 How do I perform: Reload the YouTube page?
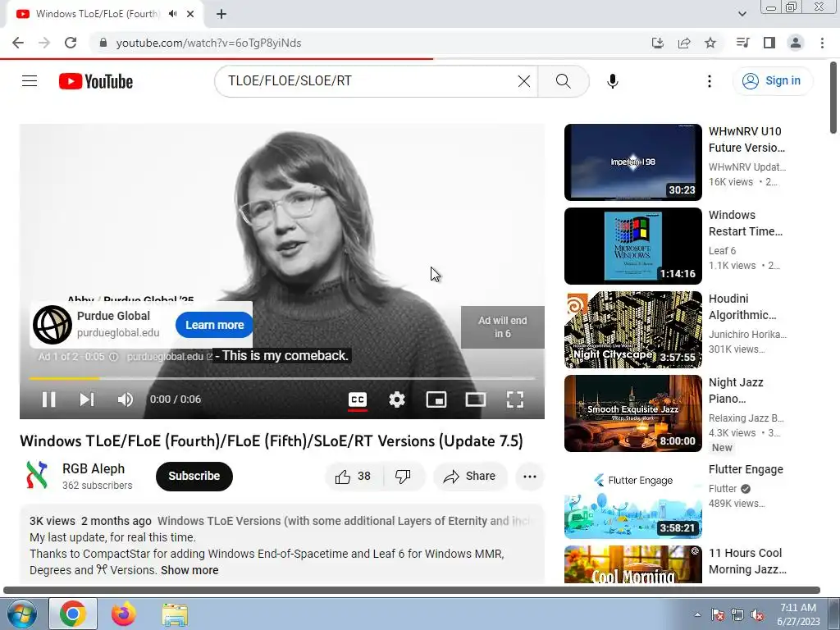[x=71, y=43]
